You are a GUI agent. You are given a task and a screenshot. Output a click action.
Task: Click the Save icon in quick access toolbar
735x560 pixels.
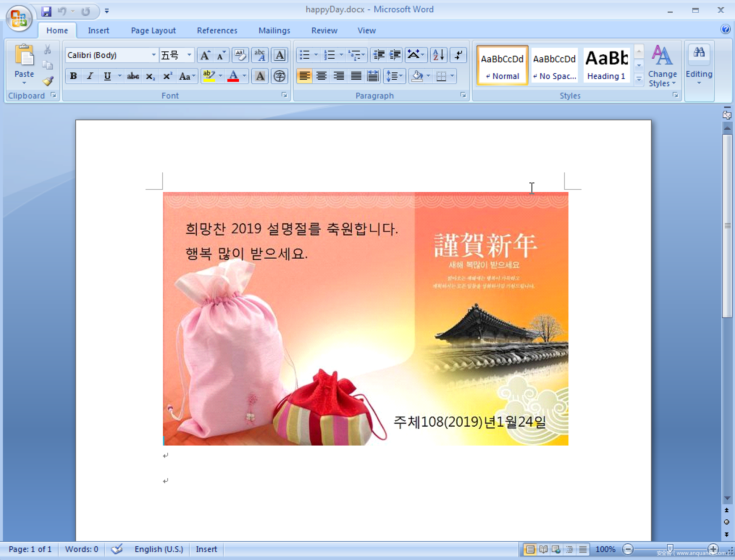point(46,11)
